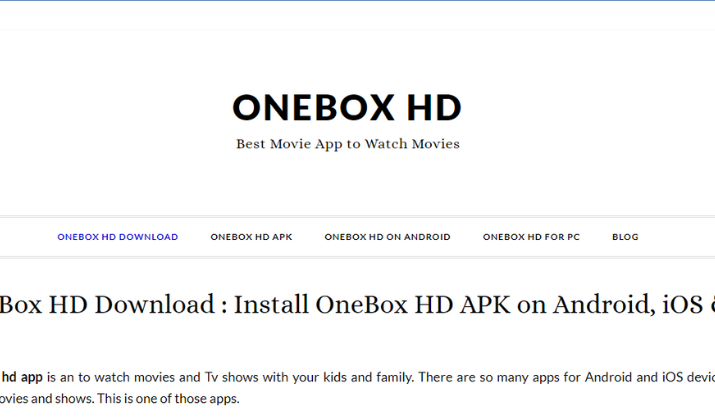Click the article heading Install OneBox HD APK
Image resolution: width=715 pixels, height=420 pixels.
click(372, 305)
